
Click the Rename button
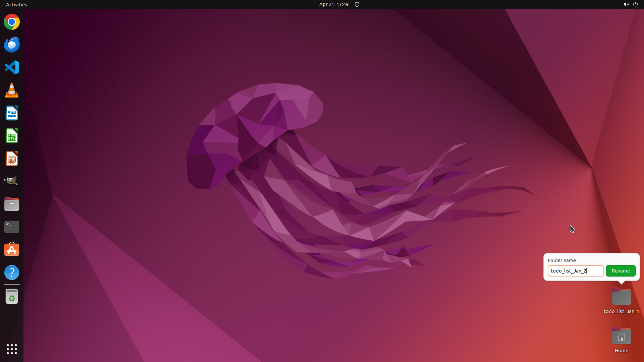tap(621, 271)
